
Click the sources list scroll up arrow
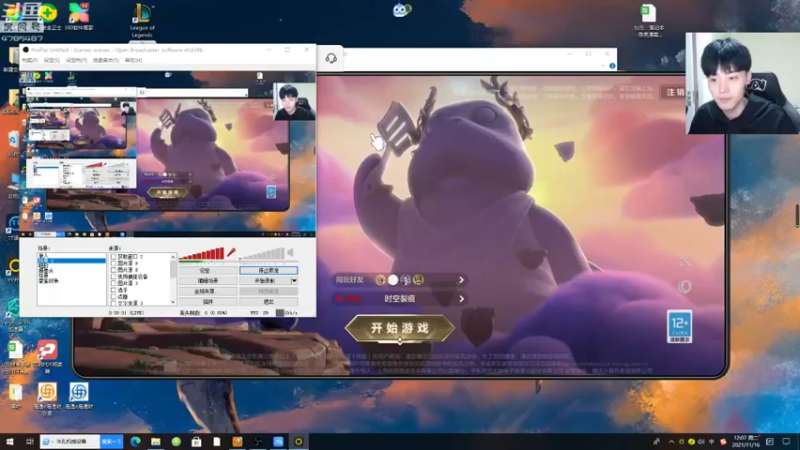point(173,257)
